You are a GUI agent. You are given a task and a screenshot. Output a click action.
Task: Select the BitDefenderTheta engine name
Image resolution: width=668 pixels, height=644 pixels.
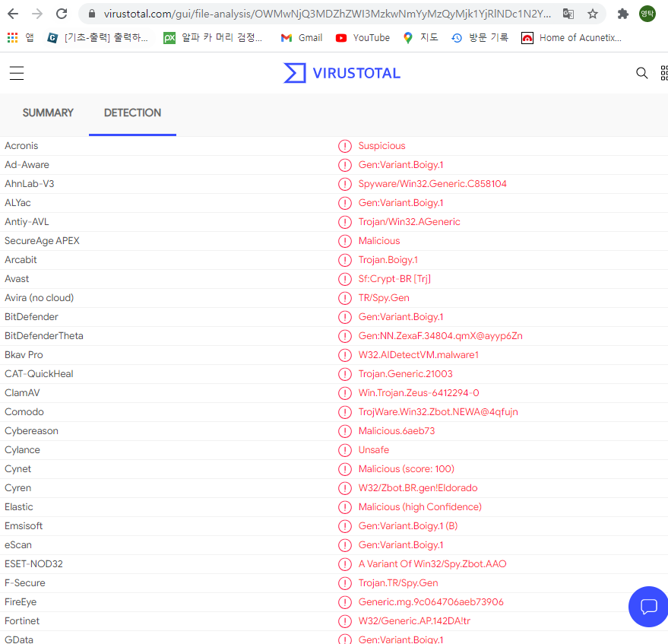click(44, 336)
